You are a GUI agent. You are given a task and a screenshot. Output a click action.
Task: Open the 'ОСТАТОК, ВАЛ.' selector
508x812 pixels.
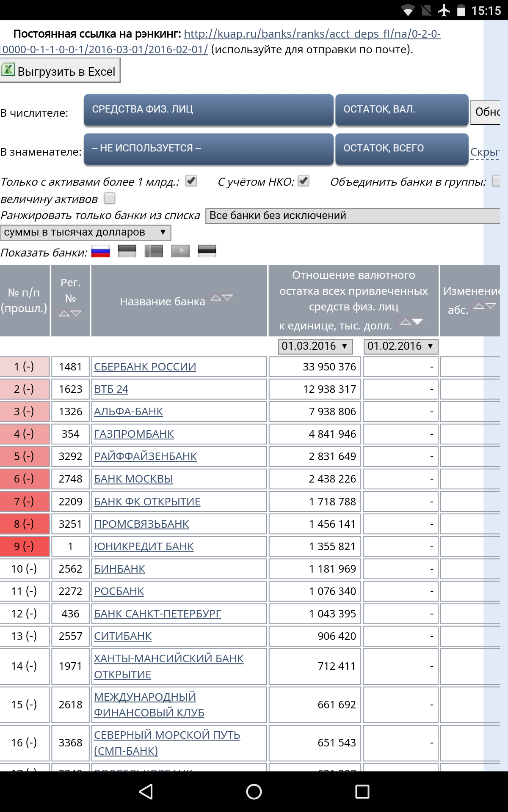pyautogui.click(x=402, y=110)
